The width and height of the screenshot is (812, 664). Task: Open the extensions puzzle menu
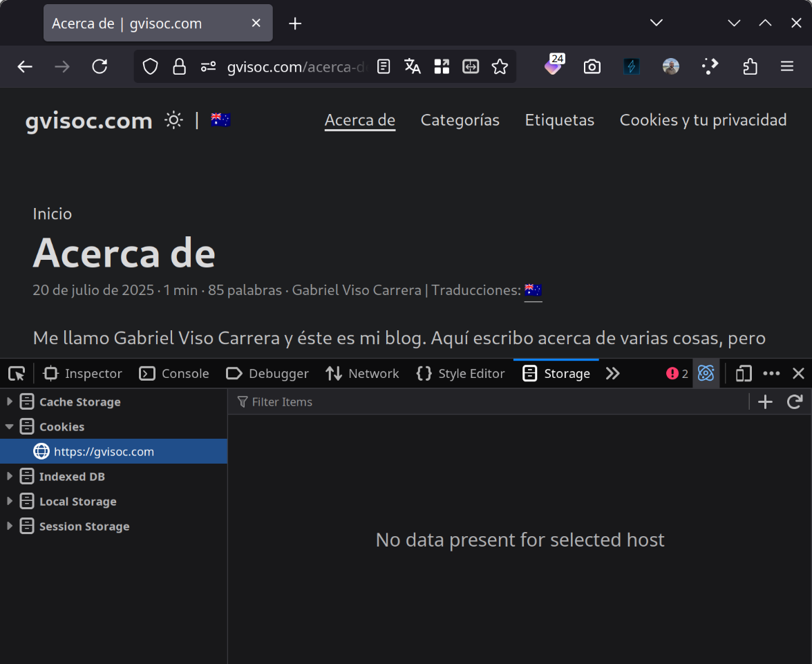pyautogui.click(x=750, y=67)
